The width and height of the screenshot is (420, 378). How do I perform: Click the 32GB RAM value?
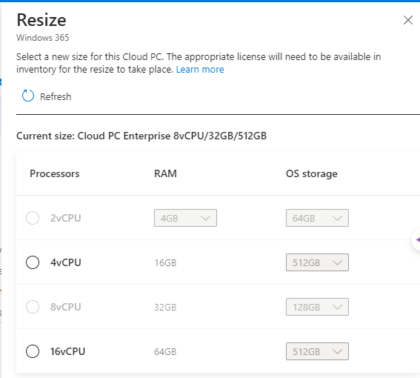point(165,307)
